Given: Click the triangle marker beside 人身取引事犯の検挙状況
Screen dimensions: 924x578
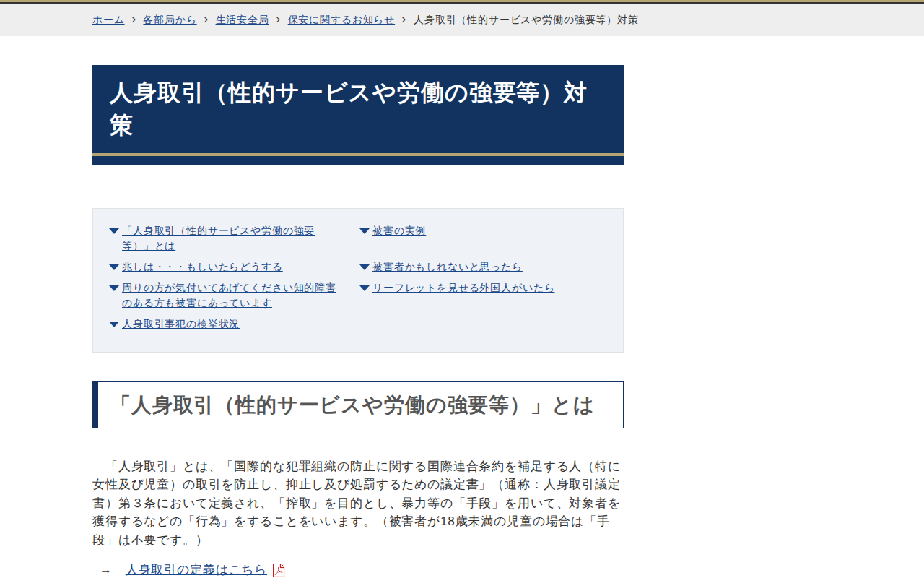Looking at the screenshot, I should tap(114, 324).
